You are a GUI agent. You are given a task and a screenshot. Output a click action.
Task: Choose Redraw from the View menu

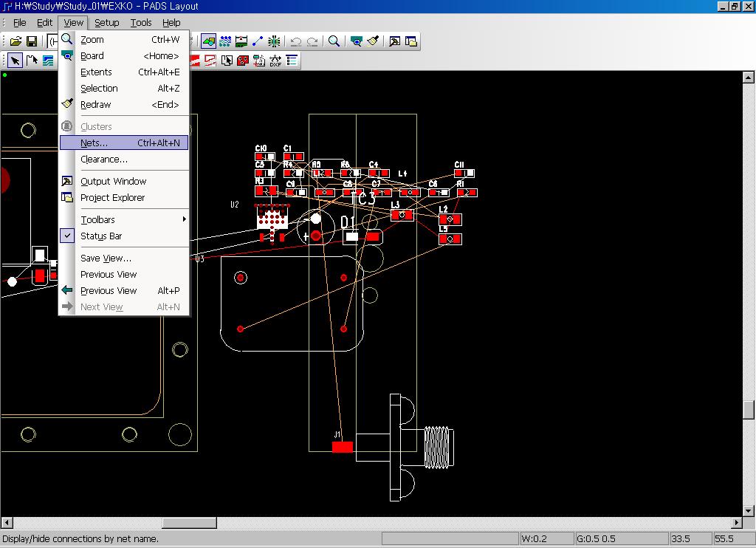(124, 105)
